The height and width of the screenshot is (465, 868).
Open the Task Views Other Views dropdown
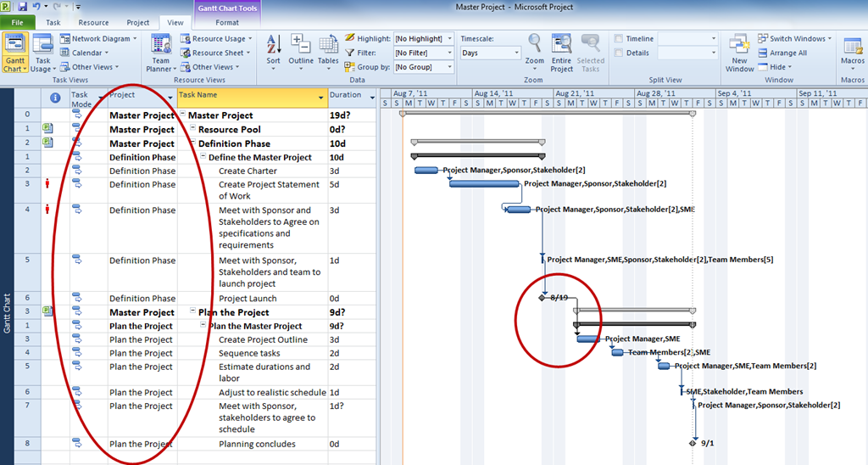tap(90, 67)
